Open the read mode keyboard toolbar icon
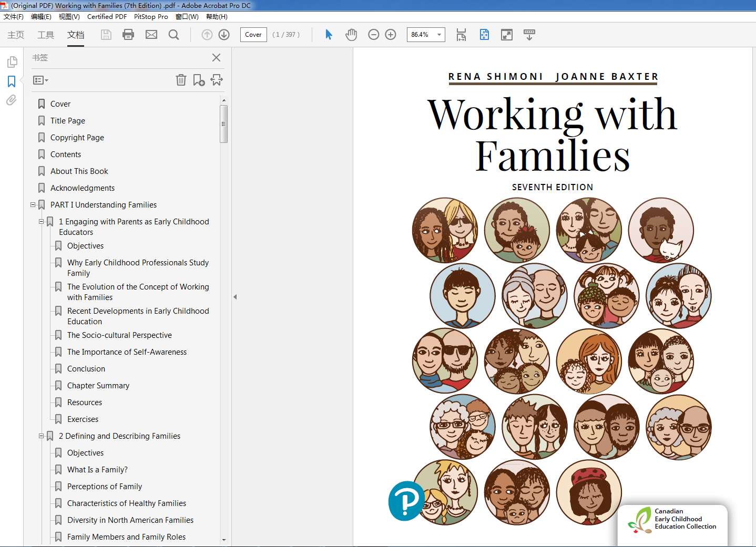The image size is (756, 547). (529, 35)
